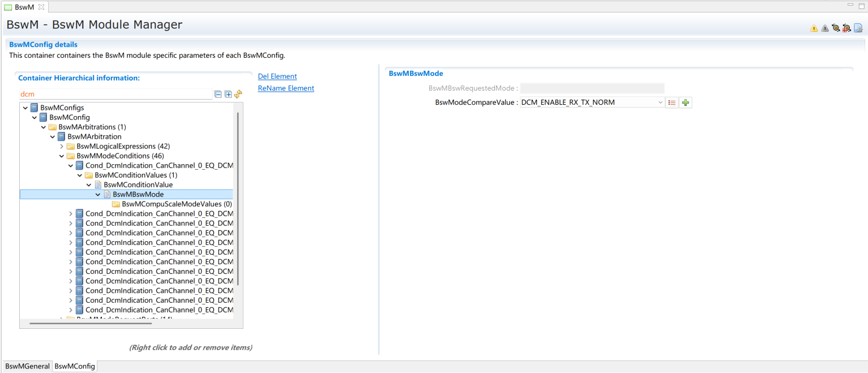The width and height of the screenshot is (868, 373).
Task: Select the BswMCompuScaleModeValues (0) tree item
Action: [177, 204]
